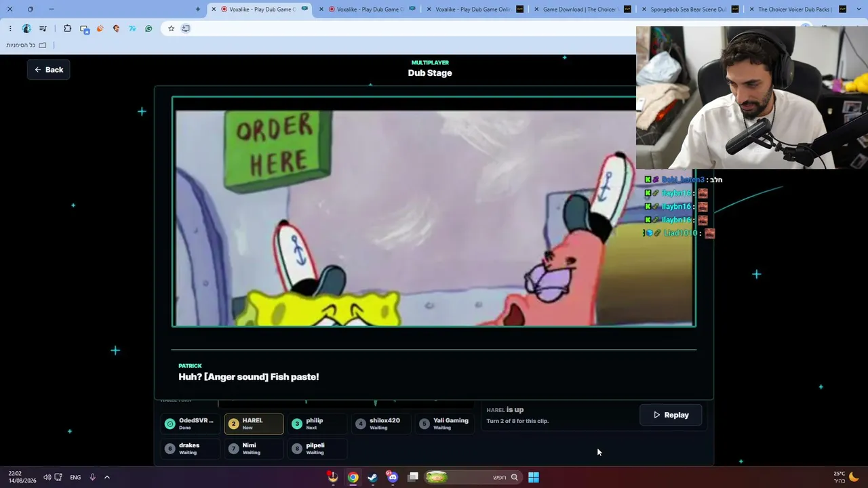Click the taskbar search box

pyautogui.click(x=472, y=477)
